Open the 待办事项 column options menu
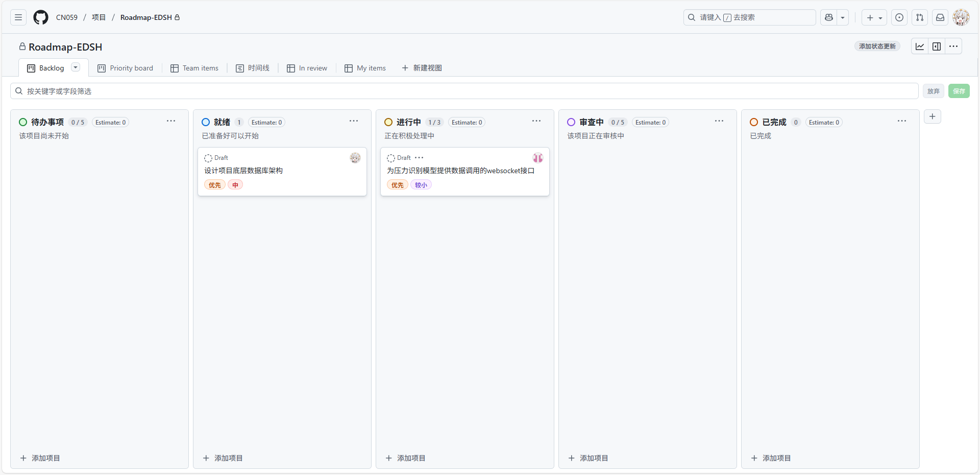 [x=171, y=121]
